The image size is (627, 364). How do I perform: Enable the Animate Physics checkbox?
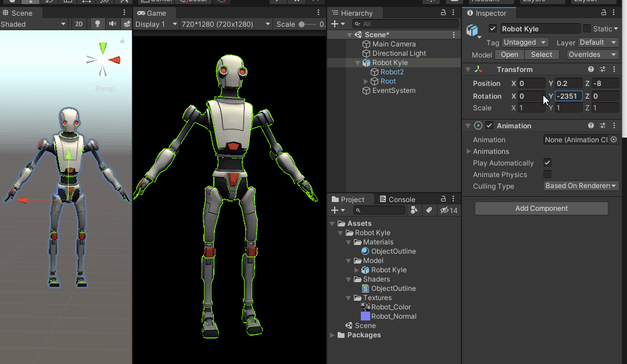547,175
